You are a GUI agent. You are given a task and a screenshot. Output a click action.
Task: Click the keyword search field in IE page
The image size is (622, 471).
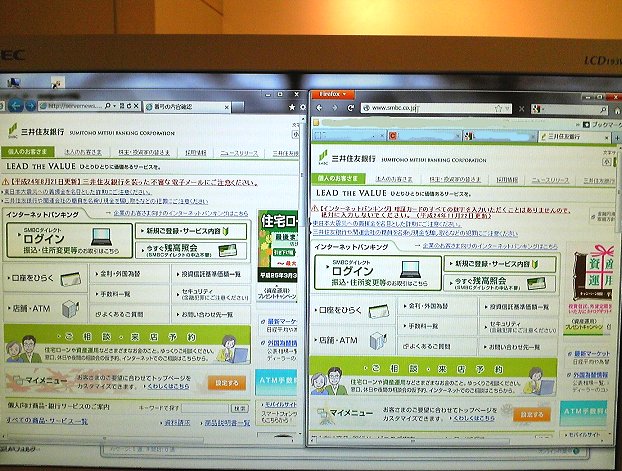[x=205, y=408]
